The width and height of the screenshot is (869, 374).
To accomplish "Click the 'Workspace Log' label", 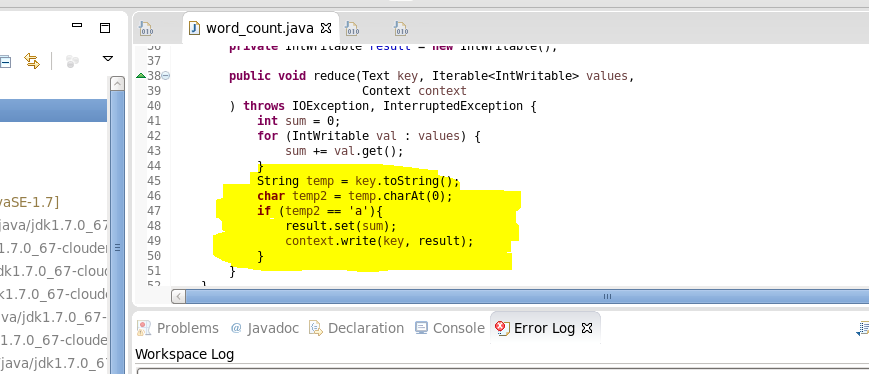I will pos(185,354).
